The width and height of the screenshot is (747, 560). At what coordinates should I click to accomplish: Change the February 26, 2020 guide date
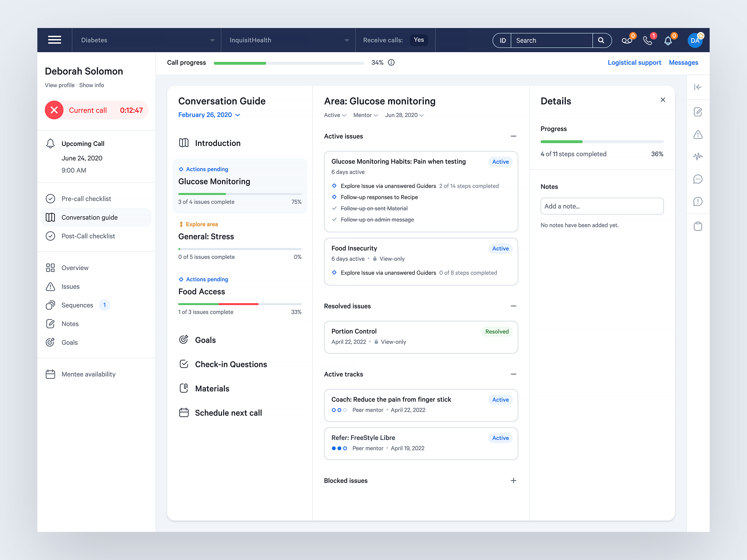pyautogui.click(x=209, y=115)
